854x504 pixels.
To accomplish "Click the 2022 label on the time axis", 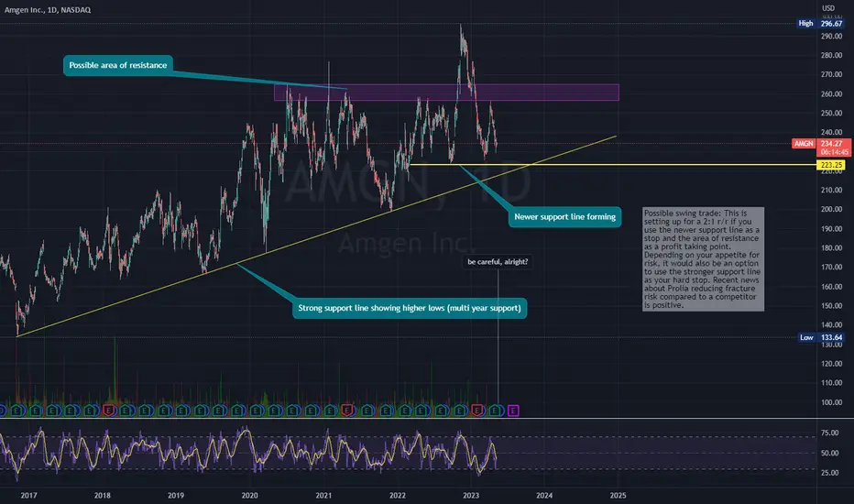I will (397, 495).
